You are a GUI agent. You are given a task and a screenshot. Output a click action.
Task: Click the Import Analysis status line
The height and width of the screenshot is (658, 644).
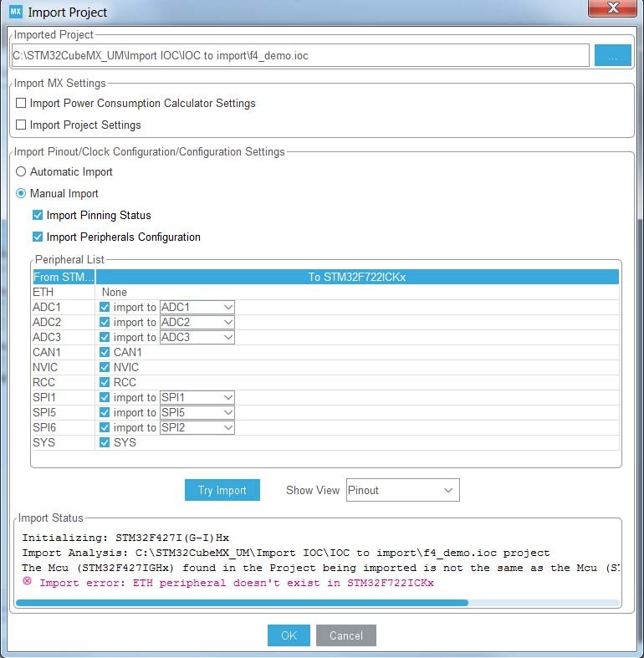pyautogui.click(x=286, y=553)
